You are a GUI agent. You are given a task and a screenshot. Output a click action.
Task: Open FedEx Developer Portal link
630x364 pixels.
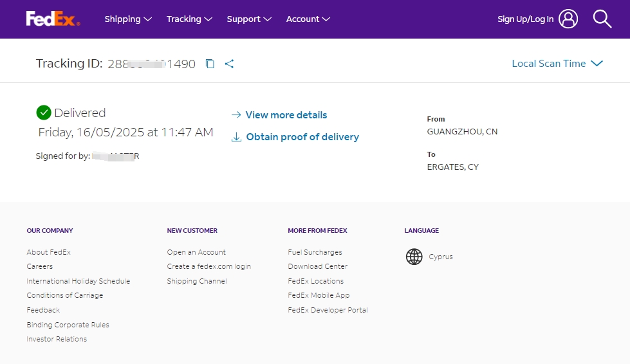(x=328, y=310)
